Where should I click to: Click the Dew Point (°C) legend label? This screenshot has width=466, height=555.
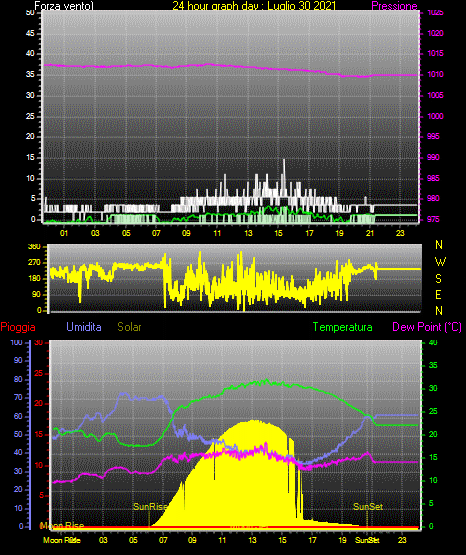coord(427,327)
